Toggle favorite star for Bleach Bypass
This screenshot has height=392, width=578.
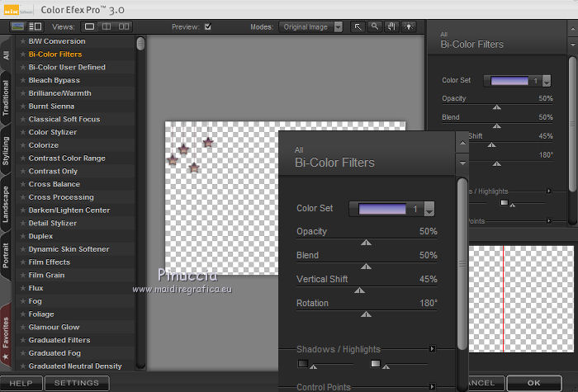click(x=23, y=80)
